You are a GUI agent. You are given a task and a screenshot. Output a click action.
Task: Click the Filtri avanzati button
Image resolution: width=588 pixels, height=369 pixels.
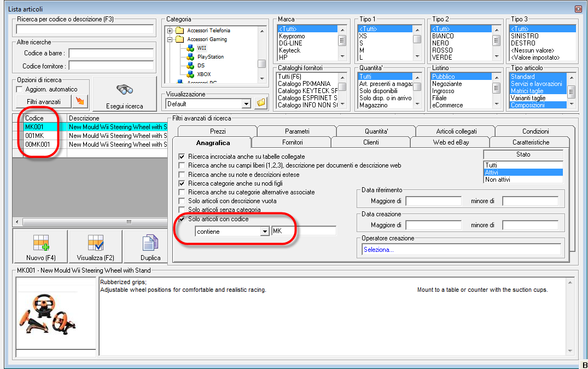(x=44, y=102)
